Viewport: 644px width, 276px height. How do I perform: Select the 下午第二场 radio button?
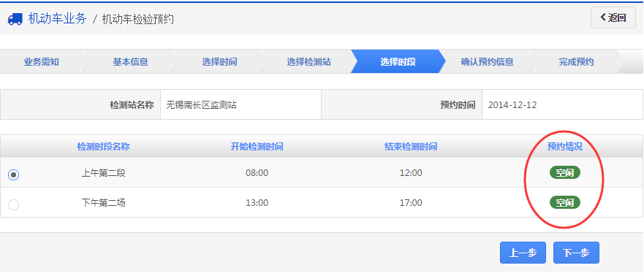coord(14,204)
